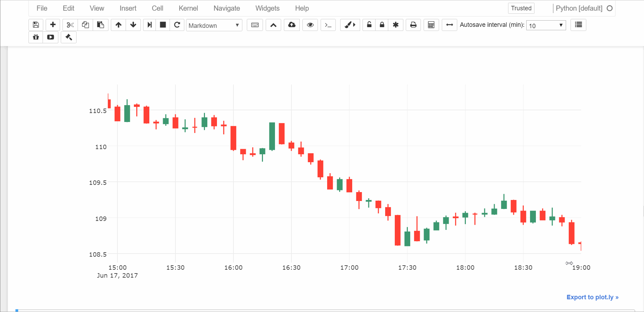This screenshot has width=644, height=312.
Task: Click the asterisk icon in the toolbar
Action: 396,25
